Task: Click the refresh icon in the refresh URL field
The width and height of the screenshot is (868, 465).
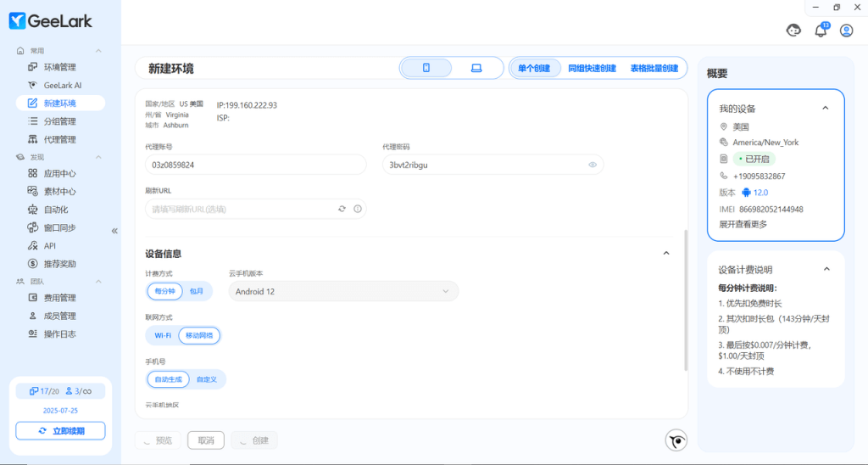Action: click(342, 209)
